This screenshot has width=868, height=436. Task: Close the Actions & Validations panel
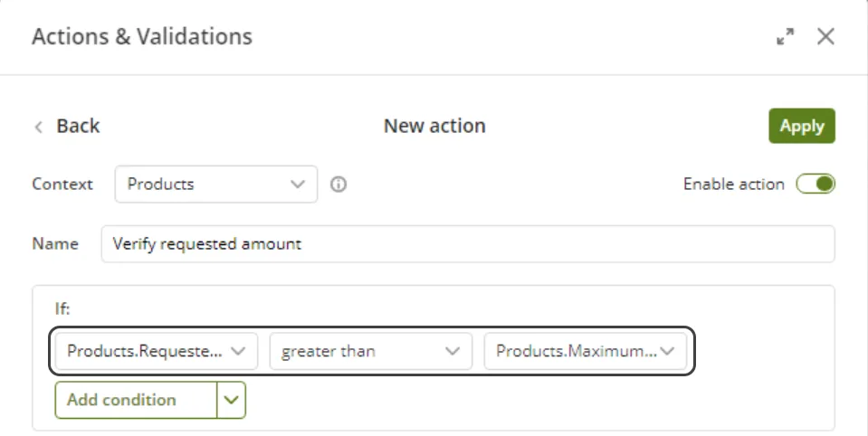tap(825, 36)
